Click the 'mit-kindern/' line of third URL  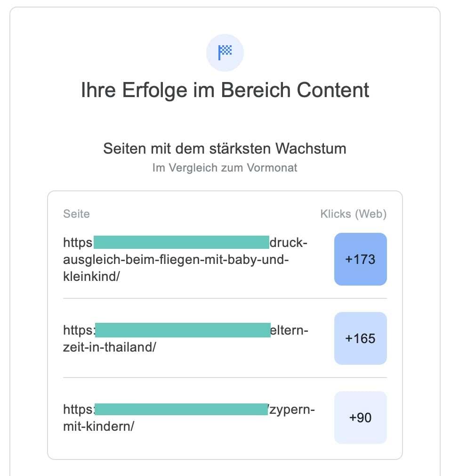99,427
